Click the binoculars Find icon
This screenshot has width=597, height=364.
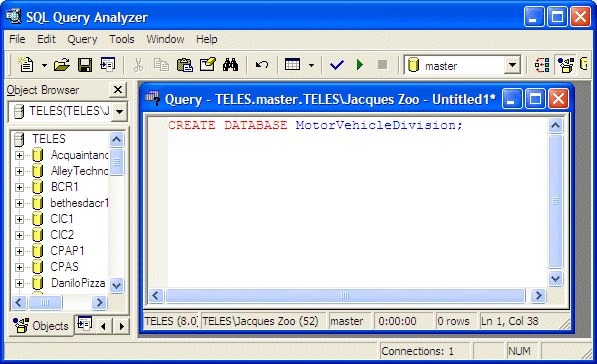(x=230, y=65)
